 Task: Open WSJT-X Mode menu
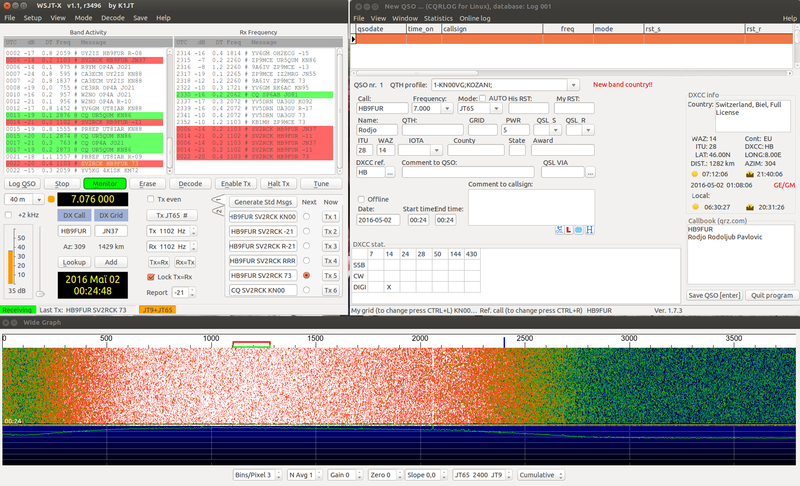pos(83,18)
